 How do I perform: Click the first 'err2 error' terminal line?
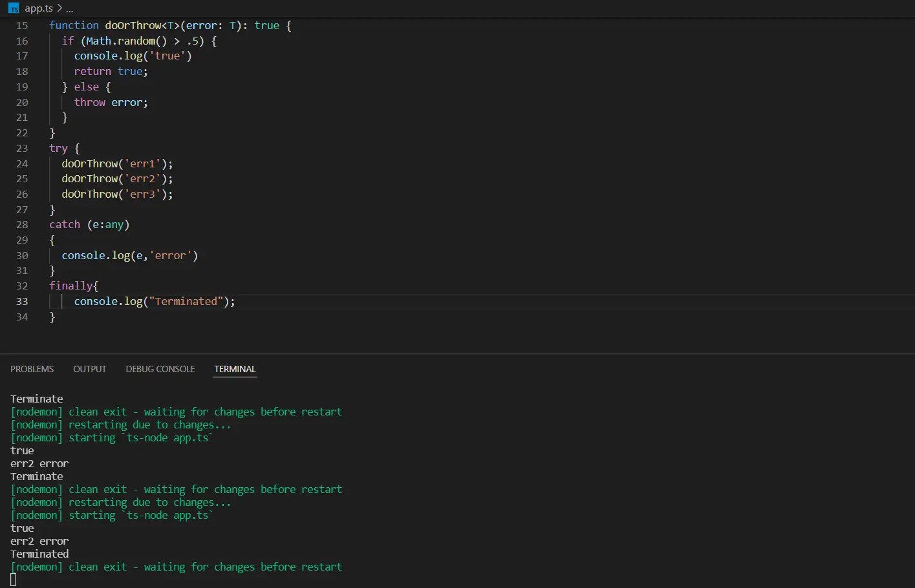(39, 463)
